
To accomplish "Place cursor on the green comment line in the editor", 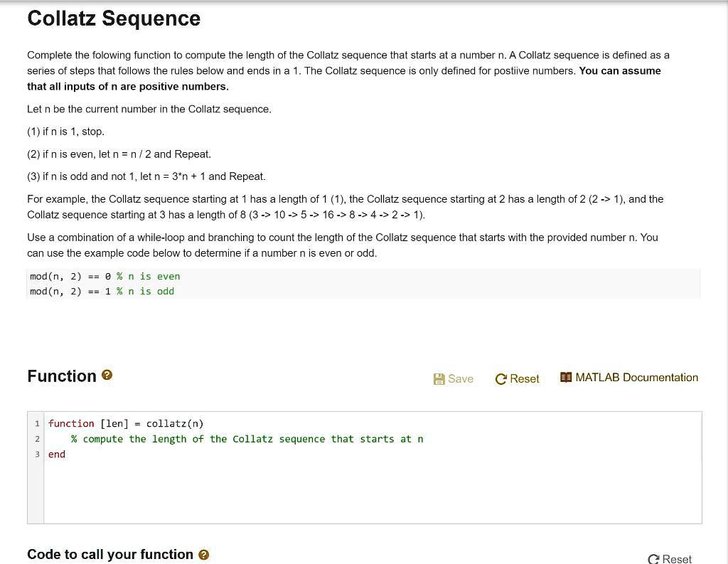I will 247,439.
